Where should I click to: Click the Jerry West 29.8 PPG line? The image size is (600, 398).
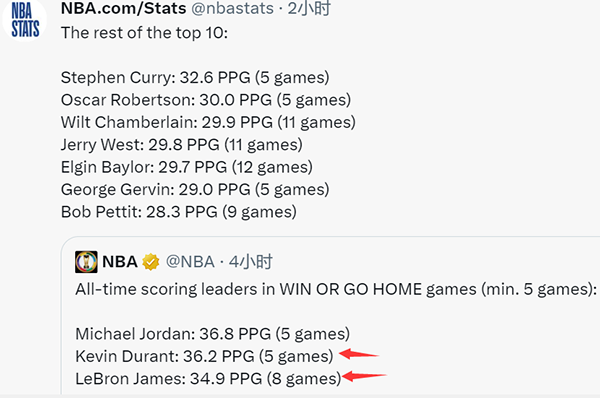(182, 145)
